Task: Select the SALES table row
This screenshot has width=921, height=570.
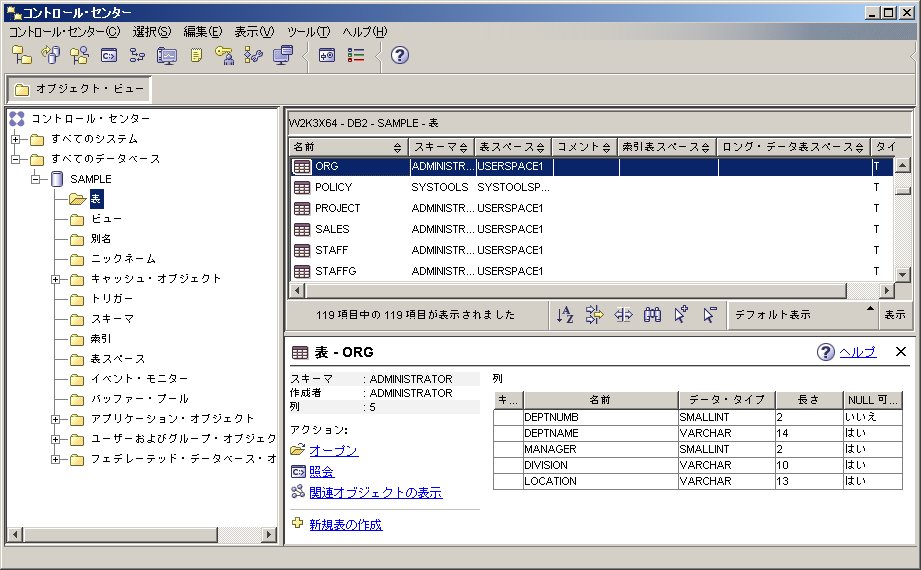Action: [x=591, y=229]
